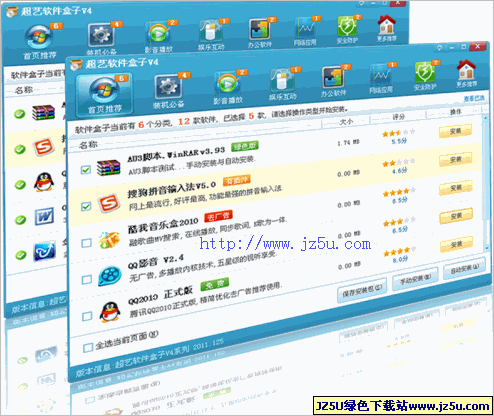This screenshot has height=416, width=494.
Task: Toggle green check beside blue wave icon, back window
Action: pos(21,255)
